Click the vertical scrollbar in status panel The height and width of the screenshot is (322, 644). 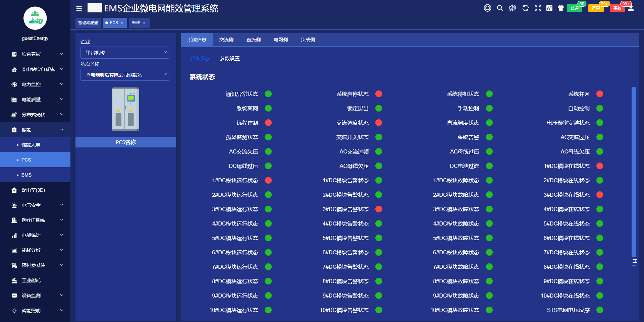click(633, 171)
